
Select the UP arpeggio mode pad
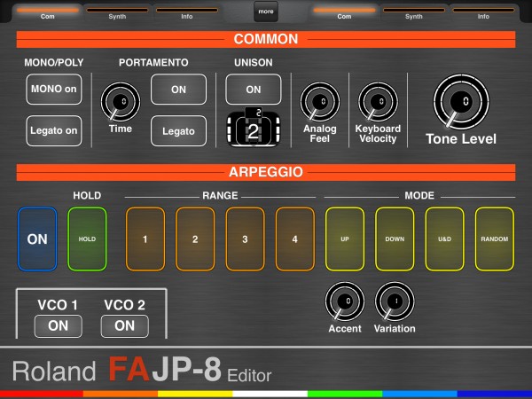[x=345, y=239]
